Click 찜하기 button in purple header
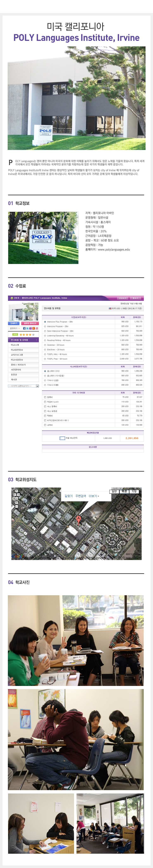 (135, 298)
